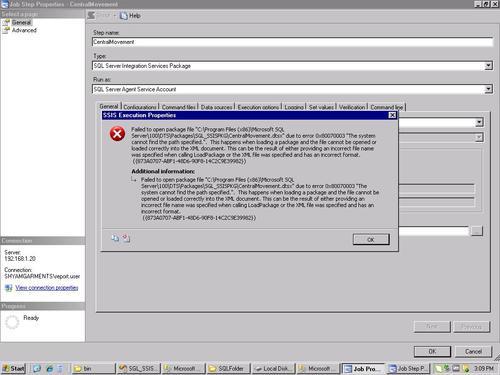Click the first quick launch icon beside Start
Screen dimensions: 500x375
[37, 368]
